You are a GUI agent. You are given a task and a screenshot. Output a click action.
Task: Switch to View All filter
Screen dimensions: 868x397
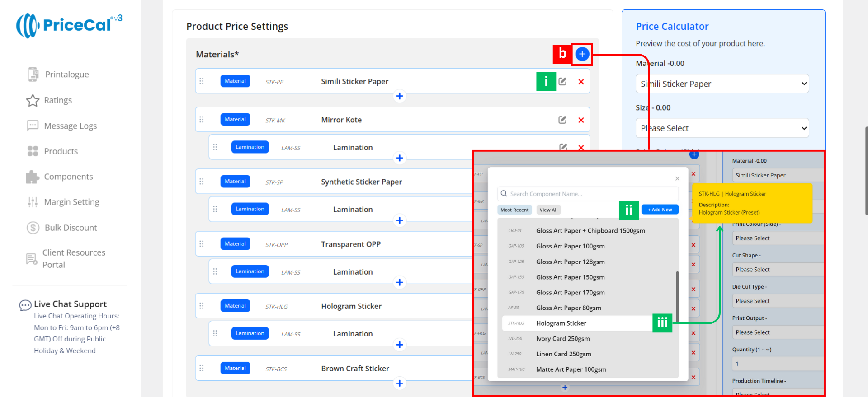coord(548,210)
